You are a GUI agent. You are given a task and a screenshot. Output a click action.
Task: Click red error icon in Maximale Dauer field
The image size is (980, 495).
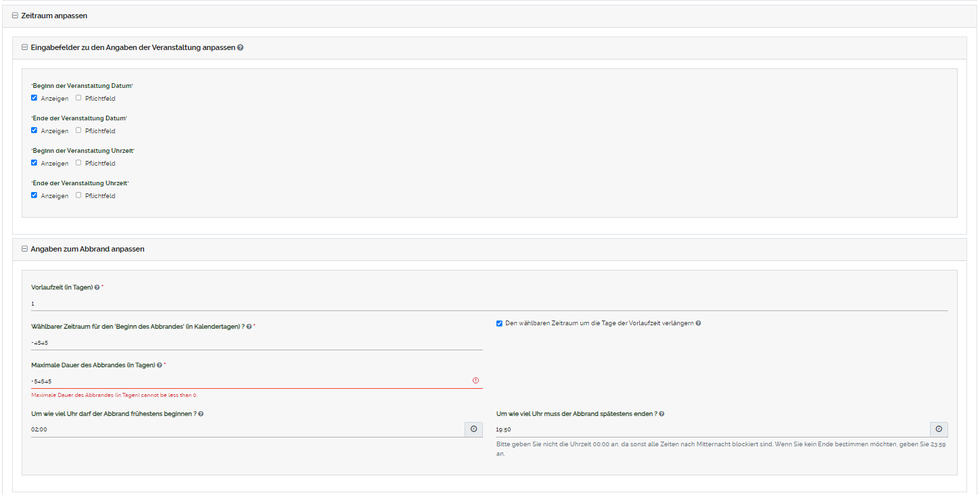(475, 381)
